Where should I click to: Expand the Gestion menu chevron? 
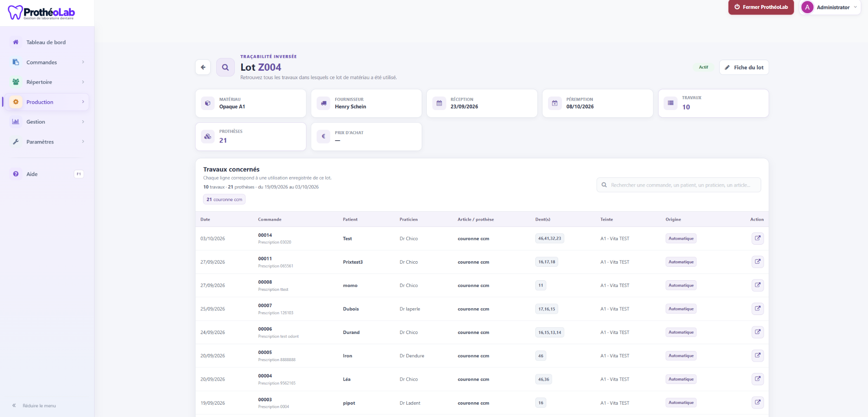coord(83,122)
